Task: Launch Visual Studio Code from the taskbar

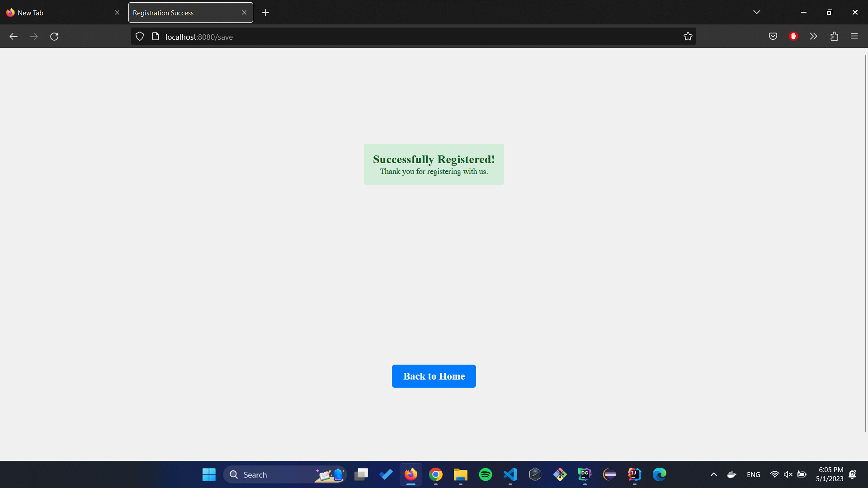Action: click(510, 474)
